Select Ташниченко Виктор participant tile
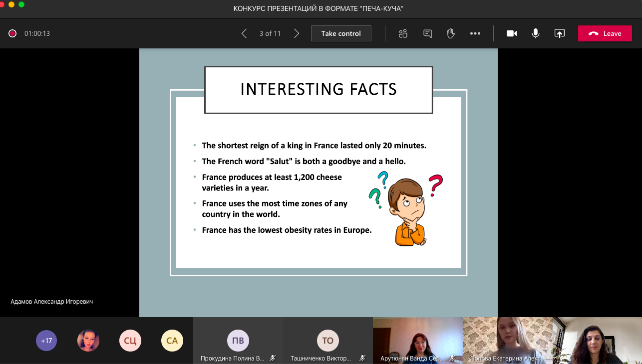 click(328, 341)
